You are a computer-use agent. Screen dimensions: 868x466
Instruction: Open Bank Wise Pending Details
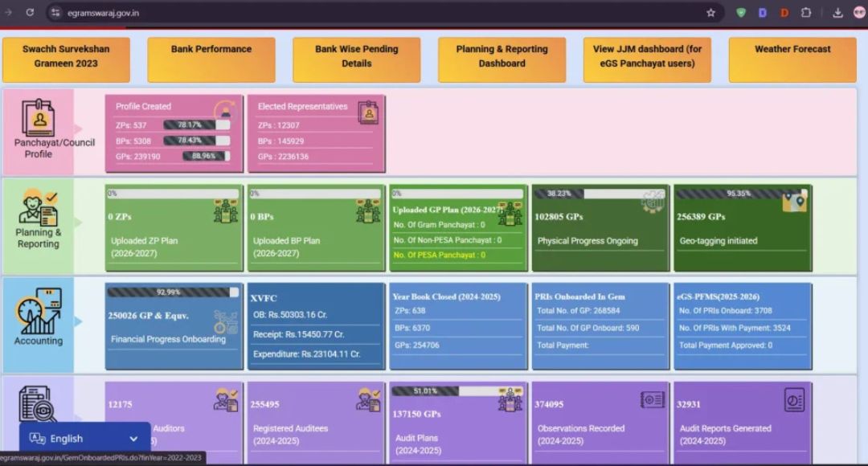(x=356, y=56)
